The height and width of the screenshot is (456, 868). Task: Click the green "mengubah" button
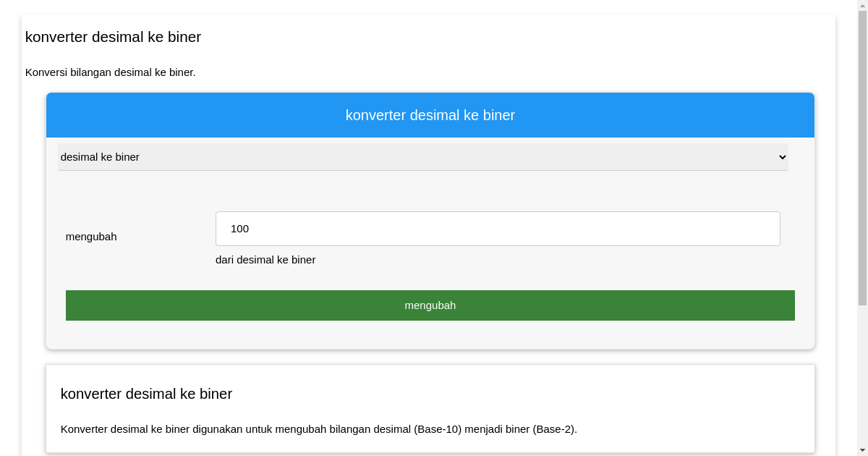[430, 305]
